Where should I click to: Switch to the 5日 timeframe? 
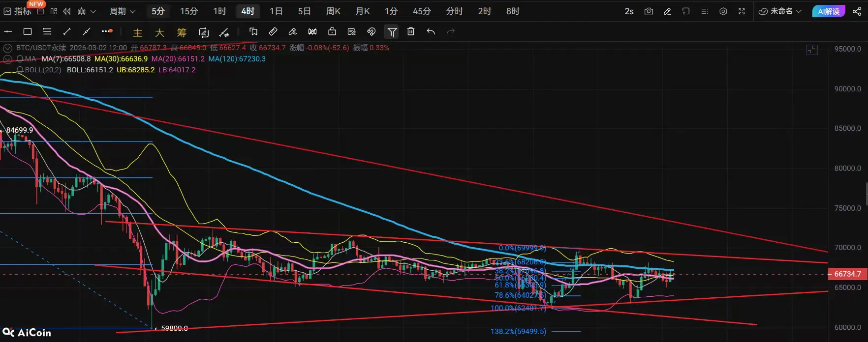click(x=304, y=11)
